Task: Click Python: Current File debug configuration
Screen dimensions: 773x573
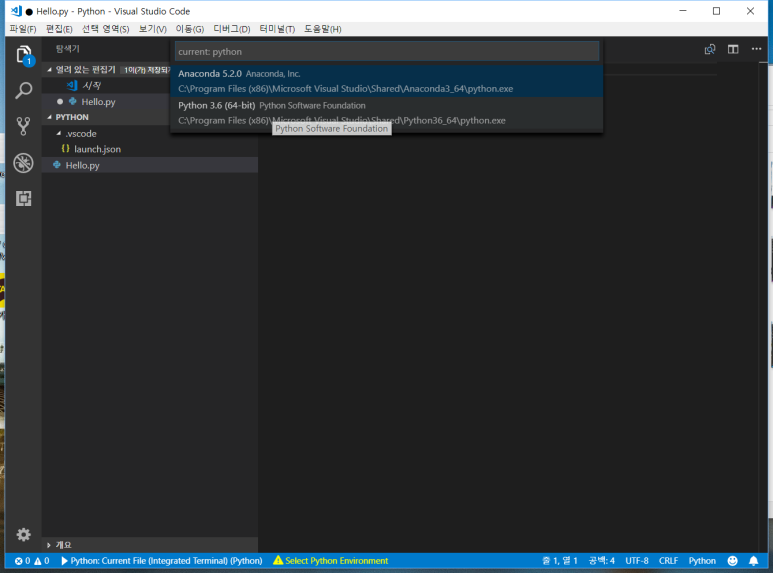Action: pos(162,561)
